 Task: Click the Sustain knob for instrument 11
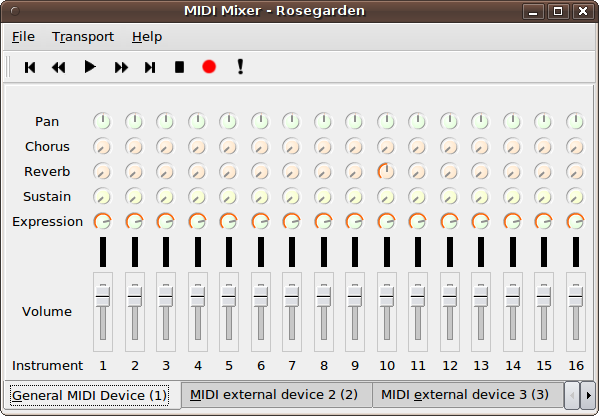click(x=418, y=197)
